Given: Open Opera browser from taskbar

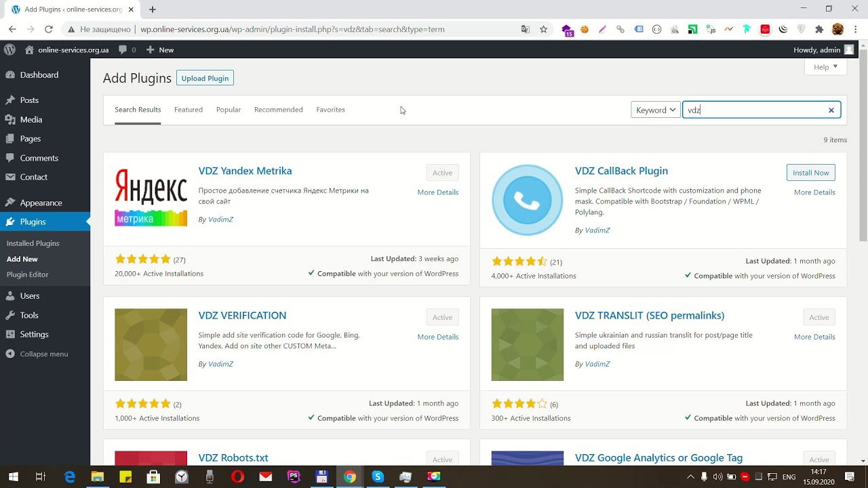Looking at the screenshot, I should coord(237,476).
